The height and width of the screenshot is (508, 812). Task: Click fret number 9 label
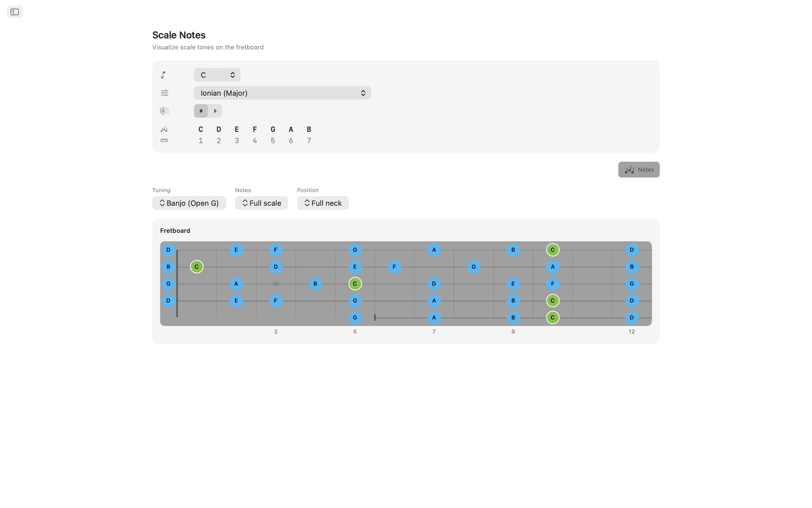tap(513, 332)
